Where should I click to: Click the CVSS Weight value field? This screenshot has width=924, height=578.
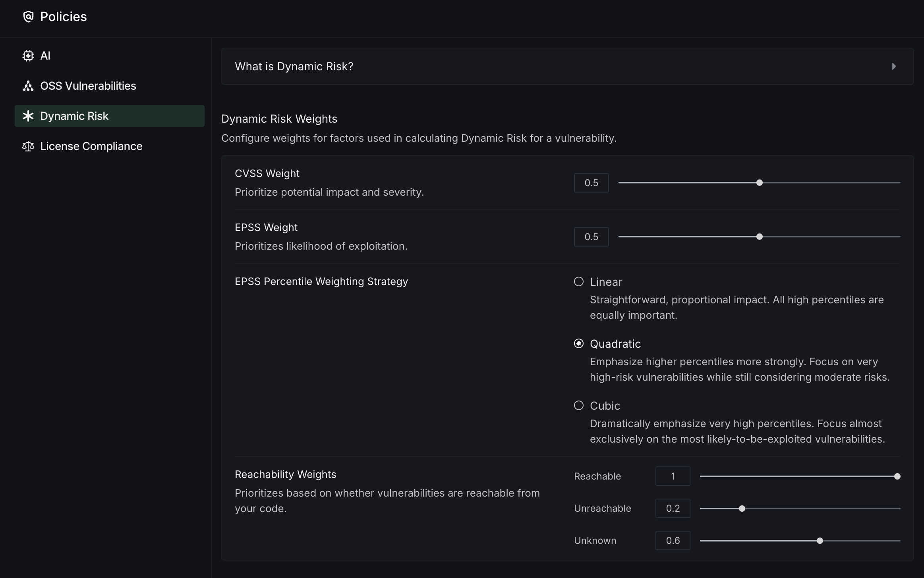pyautogui.click(x=591, y=183)
